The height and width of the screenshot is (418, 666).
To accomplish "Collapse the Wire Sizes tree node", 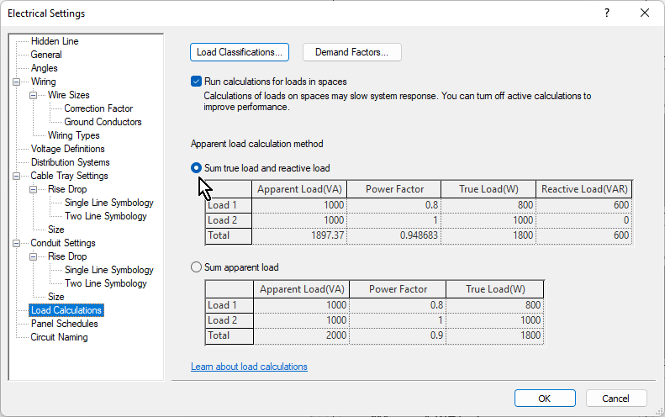I will click(34, 95).
